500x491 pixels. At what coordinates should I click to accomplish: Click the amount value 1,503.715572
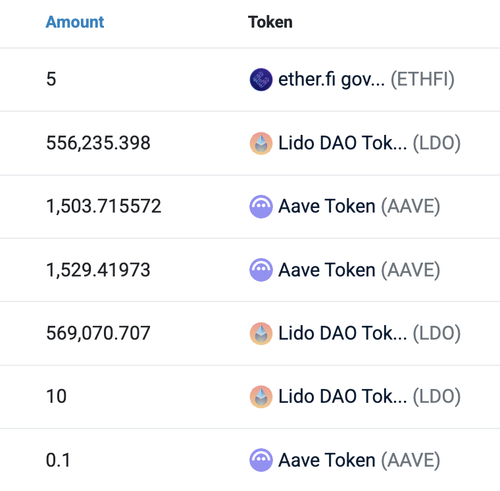[x=104, y=206]
